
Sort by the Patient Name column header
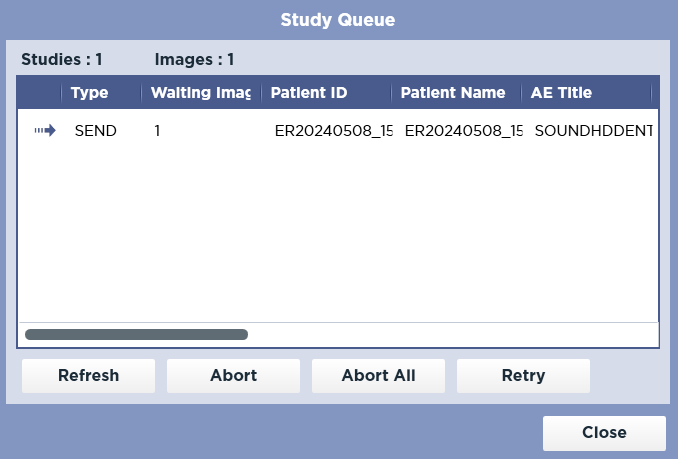453,93
